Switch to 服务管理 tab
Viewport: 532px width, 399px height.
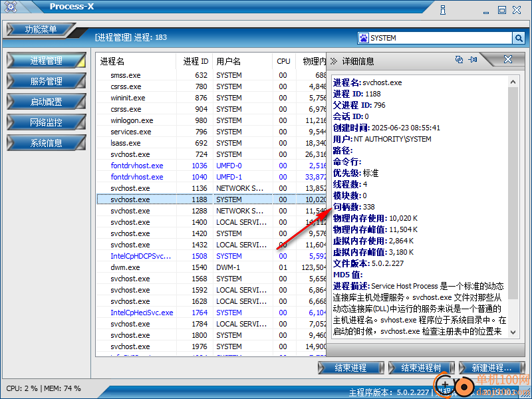pos(46,81)
